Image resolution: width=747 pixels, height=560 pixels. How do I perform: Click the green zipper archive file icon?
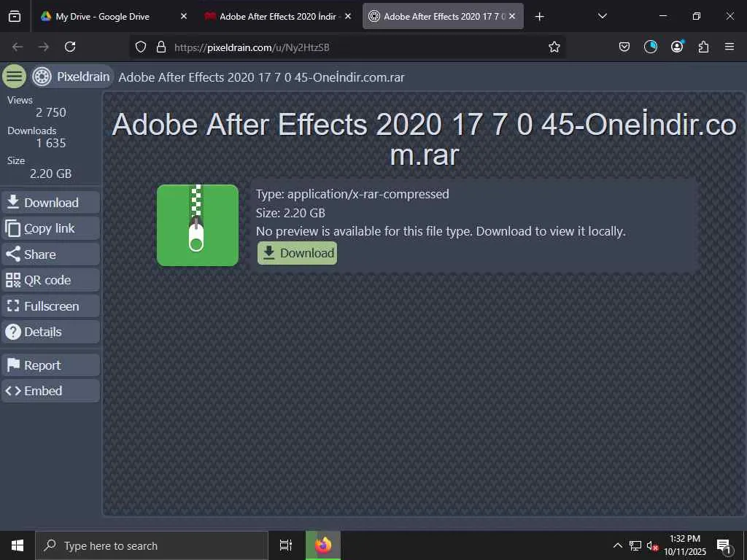tap(198, 225)
